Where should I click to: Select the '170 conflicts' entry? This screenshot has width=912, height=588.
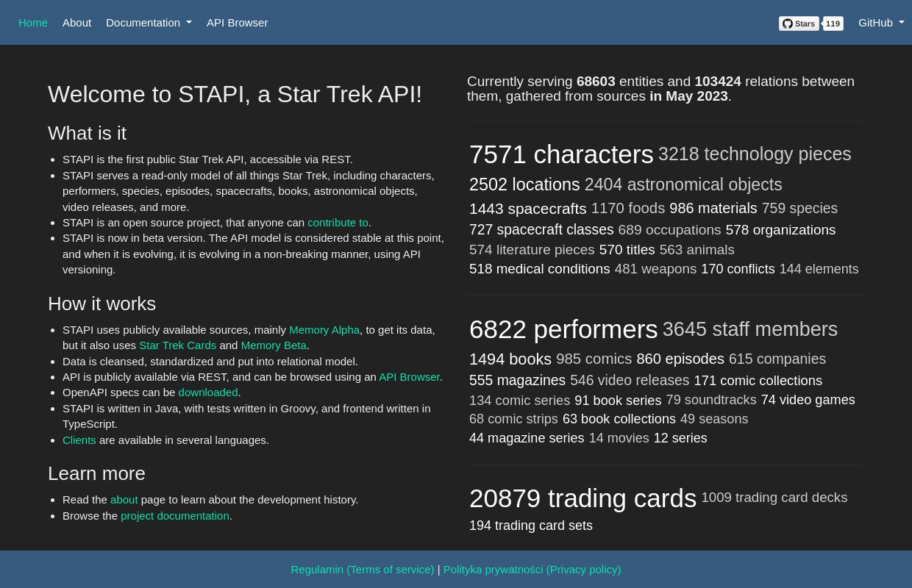[738, 269]
